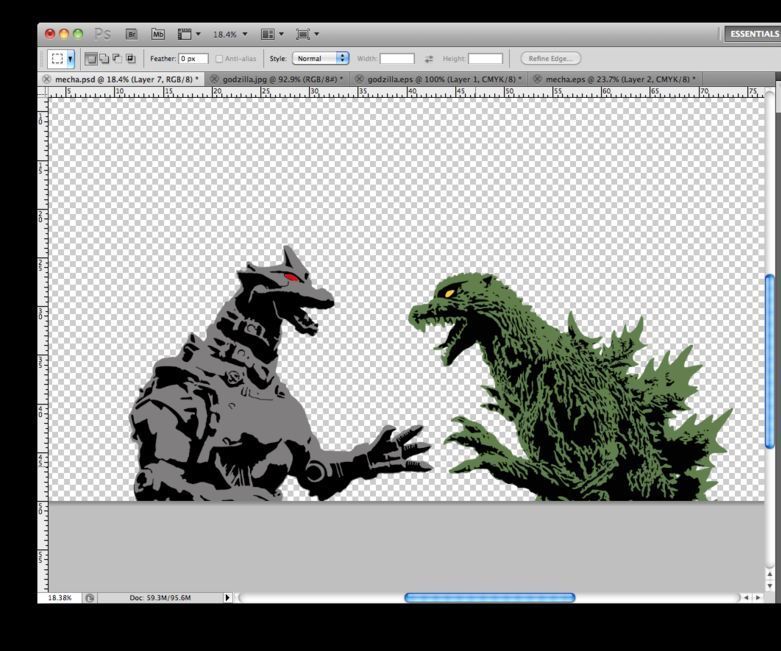The height and width of the screenshot is (651, 781).
Task: Select the Intersect with selection mode icon
Action: 130,59
